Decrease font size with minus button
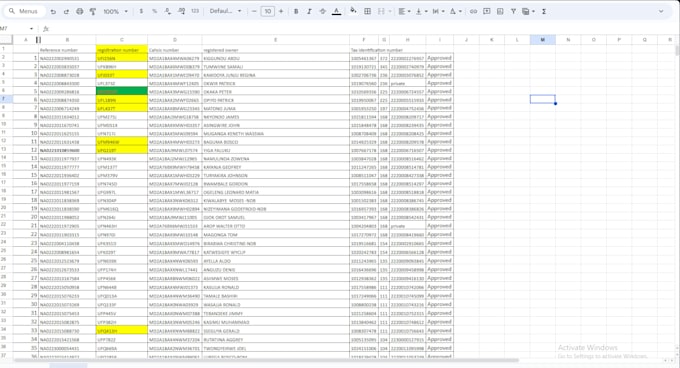 (254, 11)
